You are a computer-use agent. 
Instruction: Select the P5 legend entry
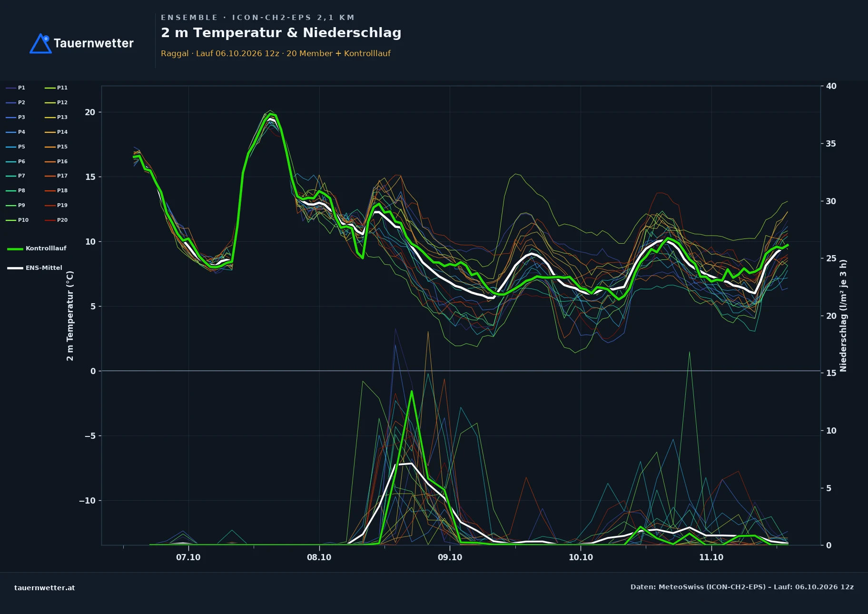16,147
